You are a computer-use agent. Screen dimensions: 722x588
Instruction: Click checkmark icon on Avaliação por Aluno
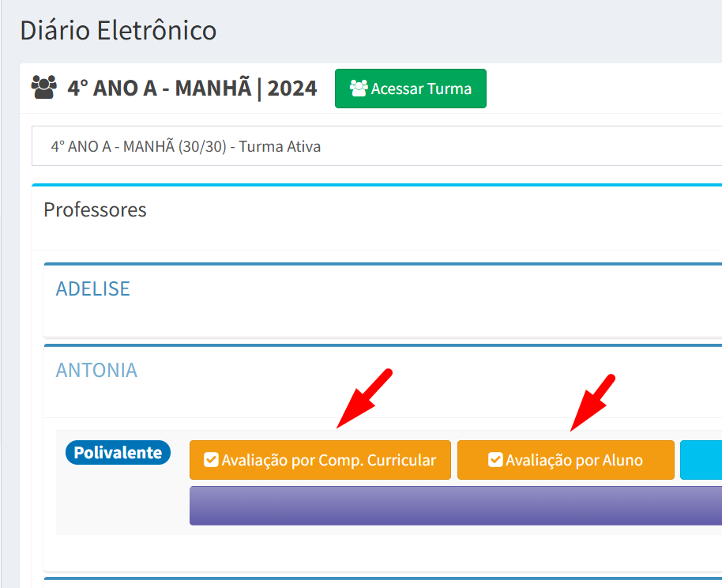495,460
